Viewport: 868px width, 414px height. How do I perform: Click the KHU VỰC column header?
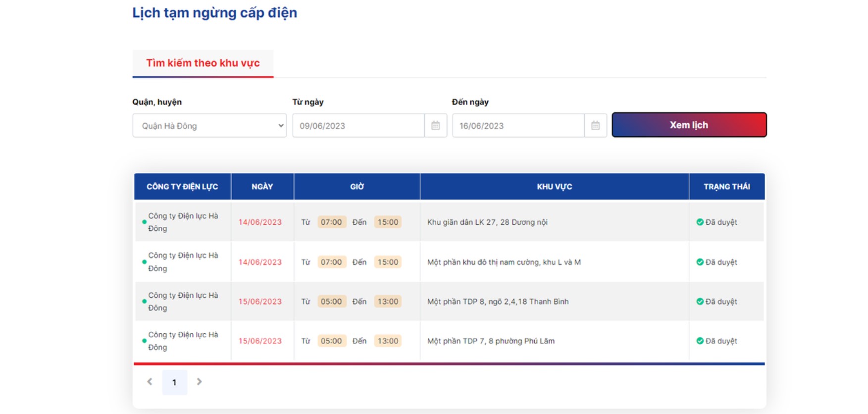555,187
